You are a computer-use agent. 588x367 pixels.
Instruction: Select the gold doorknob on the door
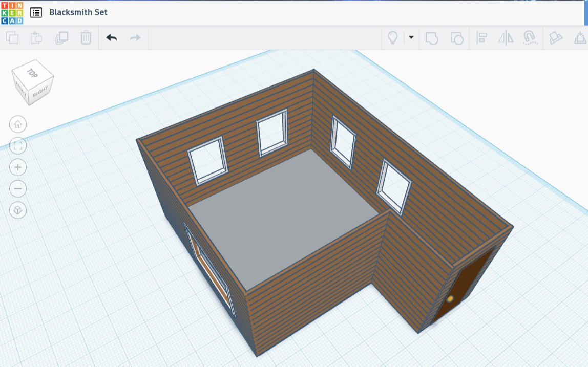(x=450, y=299)
